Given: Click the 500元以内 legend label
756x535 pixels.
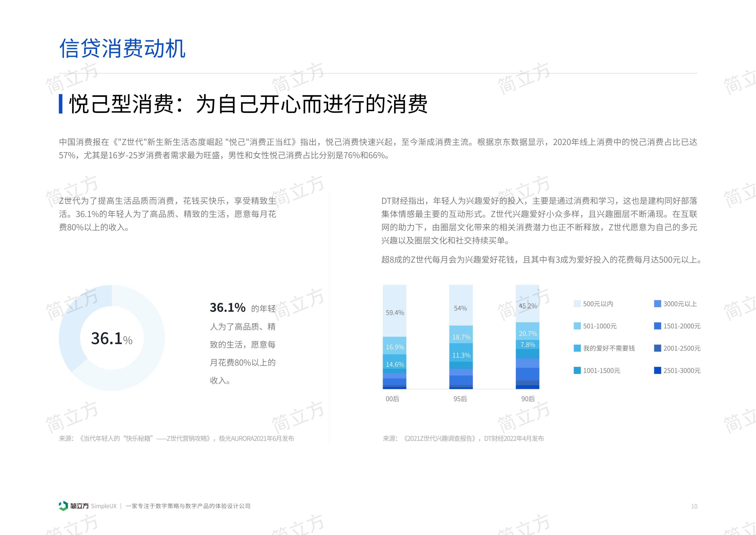Looking at the screenshot, I should pos(598,304).
